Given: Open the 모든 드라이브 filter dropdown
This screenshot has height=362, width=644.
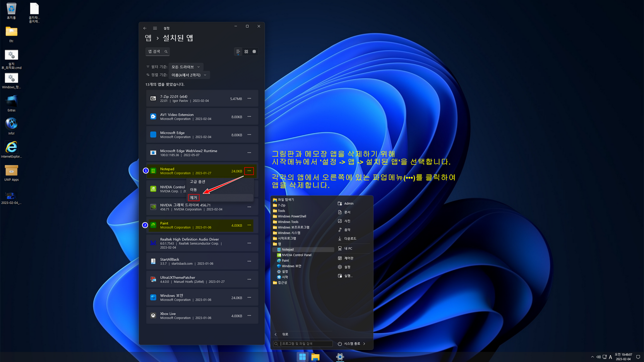Looking at the screenshot, I should (186, 67).
